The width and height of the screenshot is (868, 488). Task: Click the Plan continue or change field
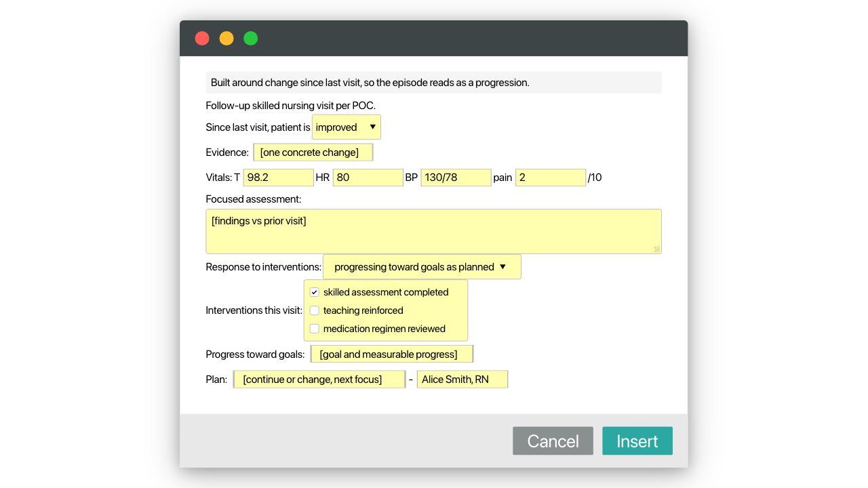tap(319, 380)
